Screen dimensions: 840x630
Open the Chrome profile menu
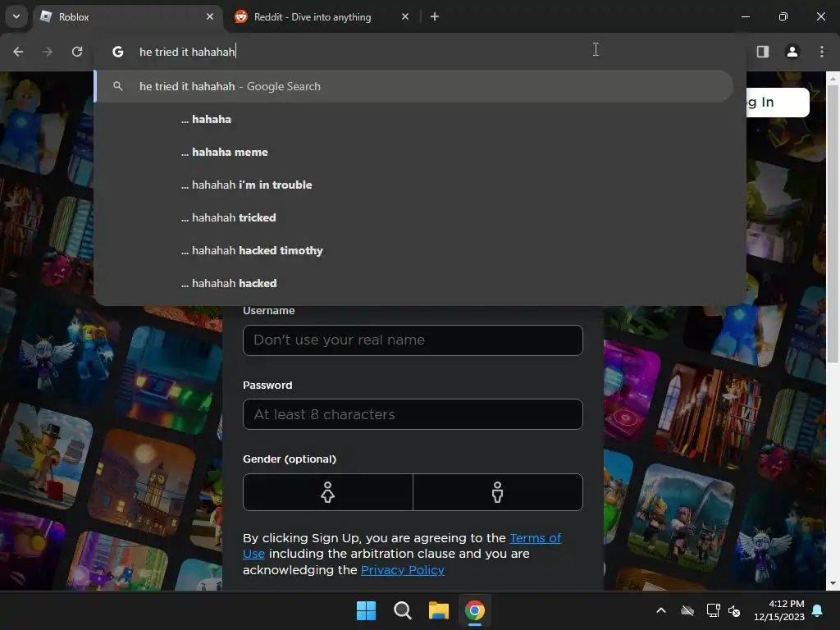click(x=792, y=52)
